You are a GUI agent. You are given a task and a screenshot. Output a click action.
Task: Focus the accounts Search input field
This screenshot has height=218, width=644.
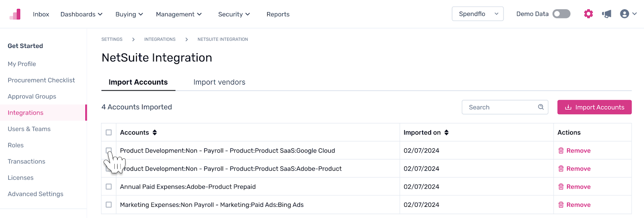[x=505, y=107]
